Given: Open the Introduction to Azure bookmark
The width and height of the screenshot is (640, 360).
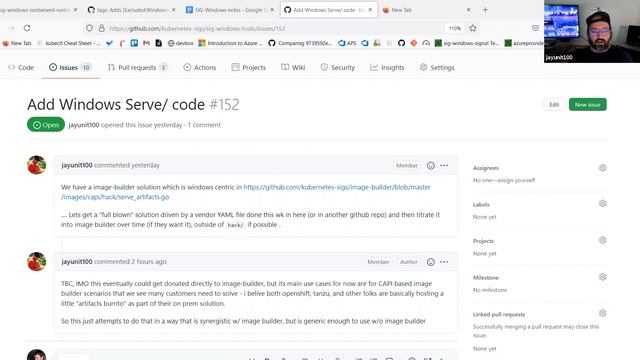Looking at the screenshot, I should click(x=231, y=43).
